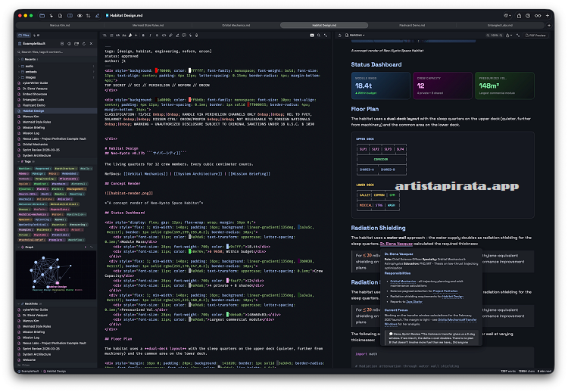This screenshot has height=392, width=568.
Task: Click the red ff0000 color swatch in editor
Action: click(157, 70)
